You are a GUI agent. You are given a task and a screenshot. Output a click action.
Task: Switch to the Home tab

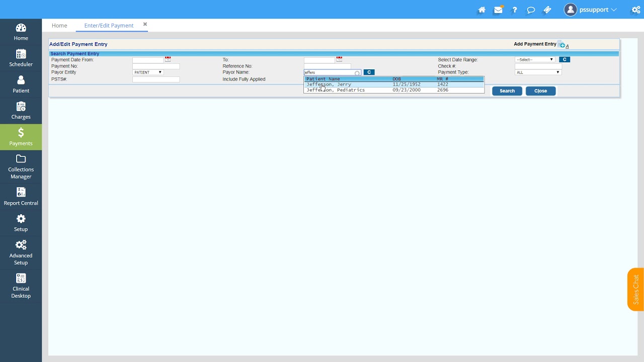click(59, 25)
